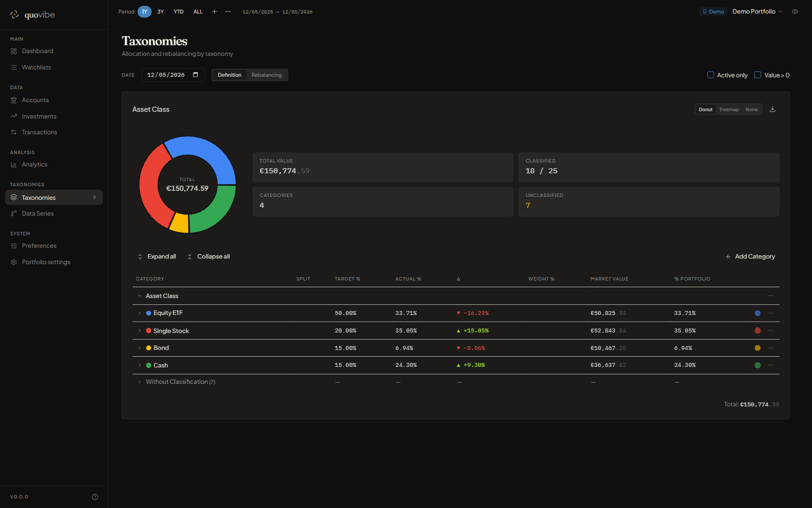Click the green Cash color swatch
Image resolution: width=812 pixels, height=508 pixels.
tap(757, 366)
